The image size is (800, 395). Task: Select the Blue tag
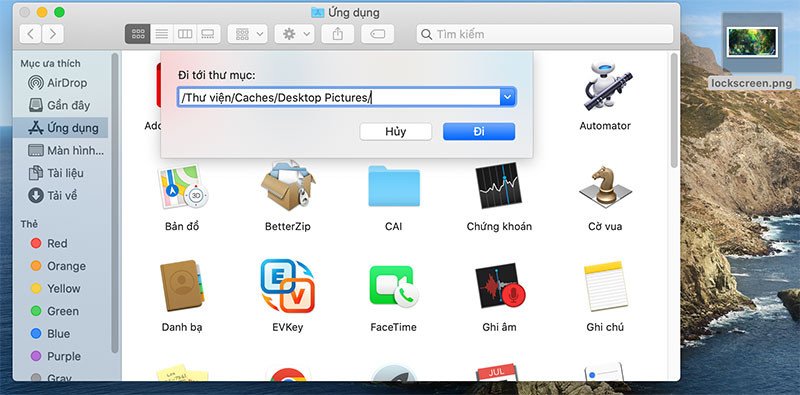click(50, 334)
